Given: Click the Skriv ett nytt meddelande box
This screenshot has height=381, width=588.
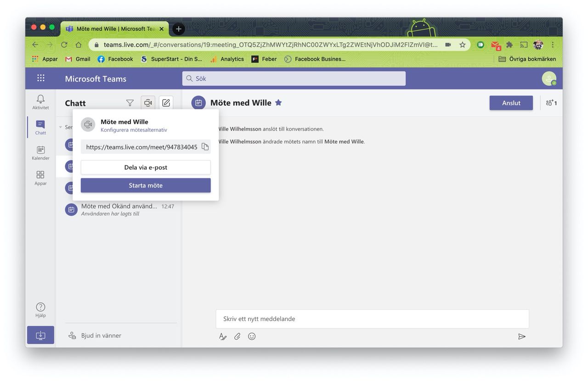Looking at the screenshot, I should [373, 319].
